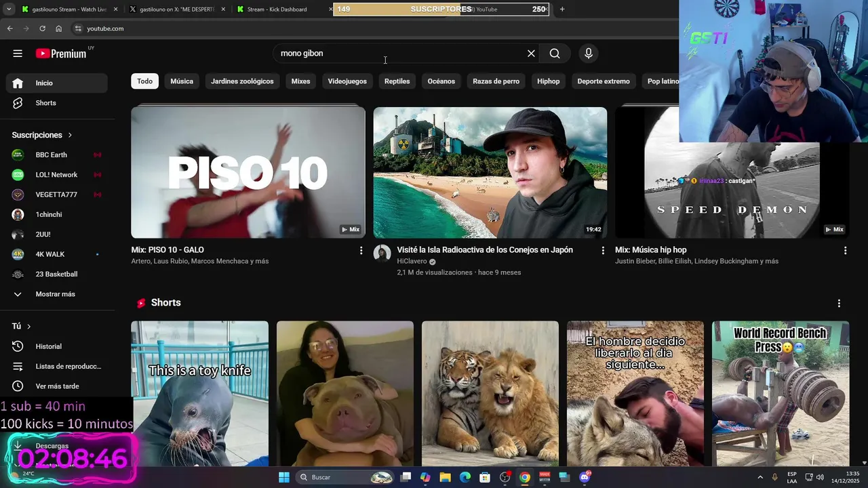The width and height of the screenshot is (868, 488).
Task: Open the LOL! Network channel
Action: 57,175
